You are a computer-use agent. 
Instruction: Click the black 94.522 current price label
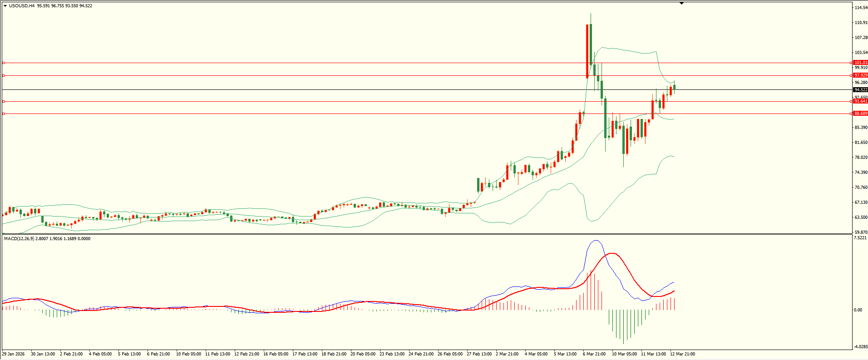(x=860, y=90)
